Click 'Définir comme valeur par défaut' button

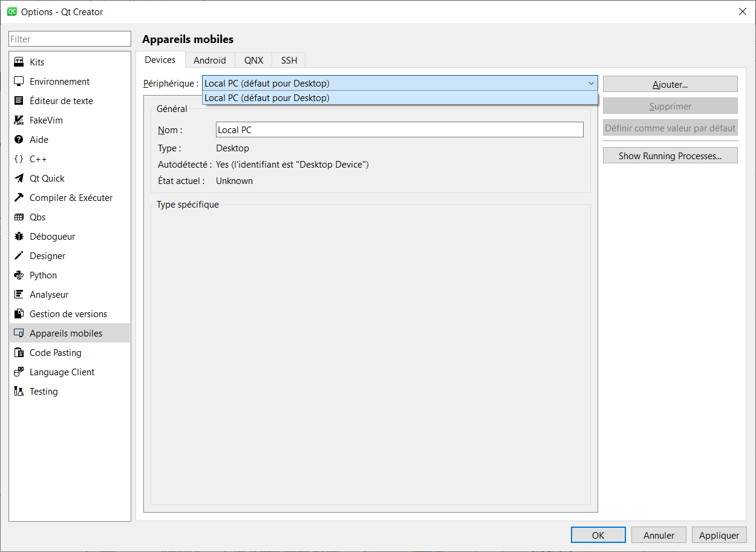tap(670, 128)
